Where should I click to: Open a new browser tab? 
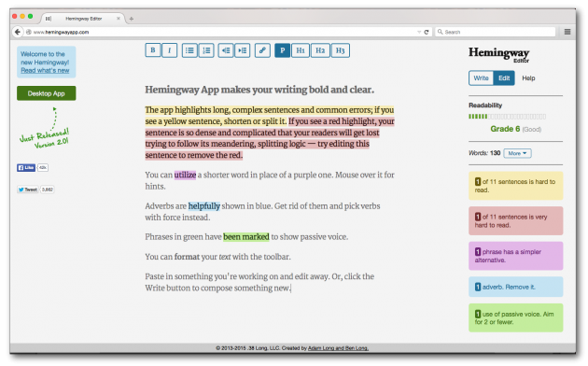(x=132, y=19)
